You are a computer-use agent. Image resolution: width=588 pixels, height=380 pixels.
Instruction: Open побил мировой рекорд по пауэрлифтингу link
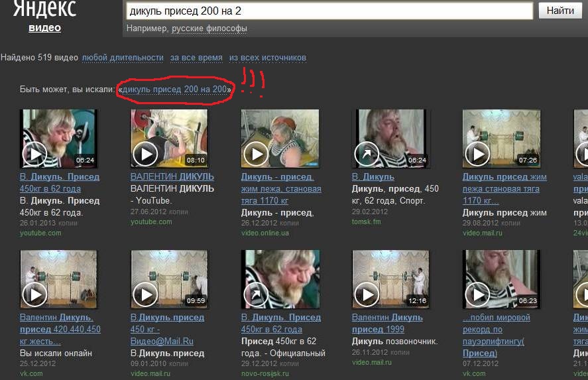tap(496, 336)
